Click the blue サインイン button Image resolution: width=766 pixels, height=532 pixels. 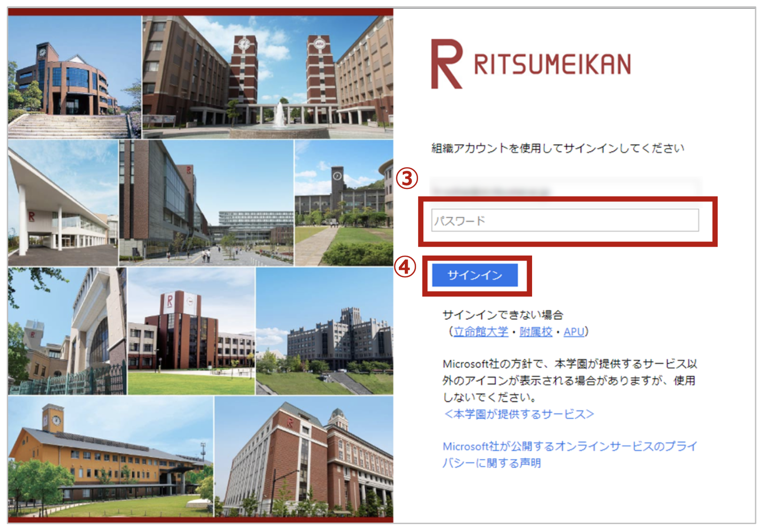point(475,275)
